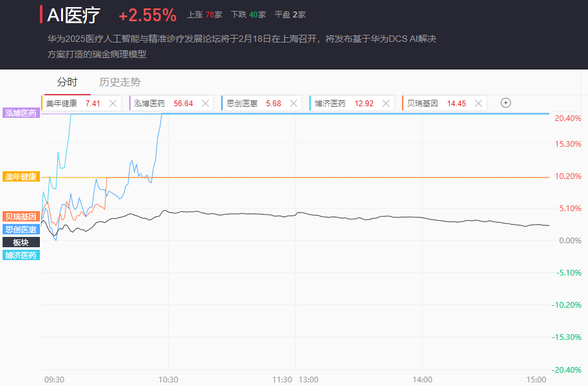Click the 泓博医药 purple line label
588x385 pixels.
pos(21,113)
